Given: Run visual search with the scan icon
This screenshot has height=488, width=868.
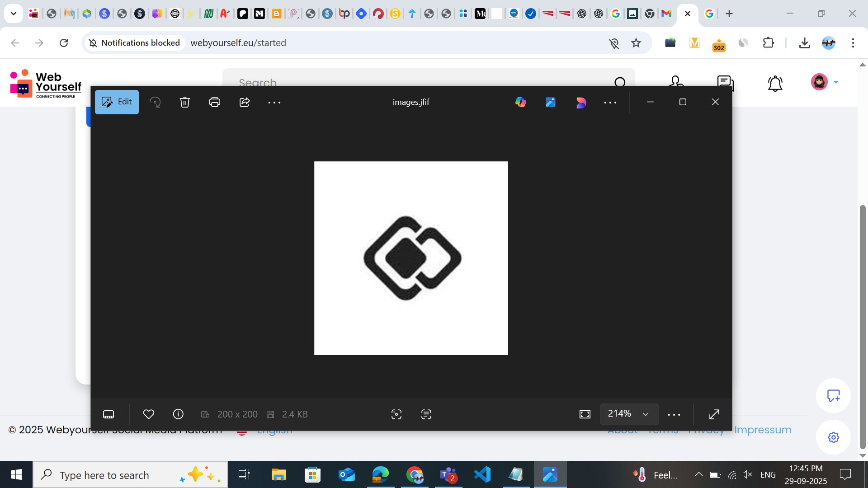Looking at the screenshot, I should (x=396, y=414).
